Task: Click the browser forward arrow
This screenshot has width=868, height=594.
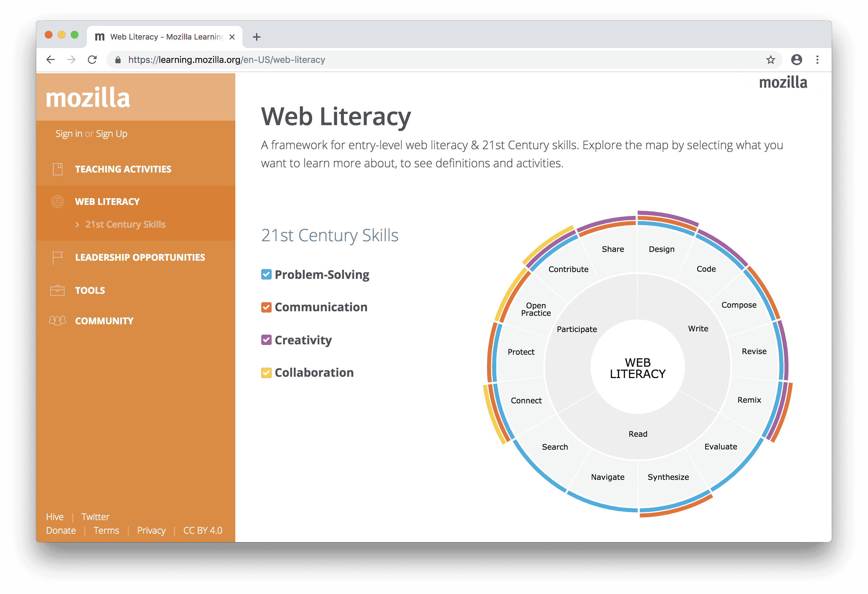Action: 71,60
